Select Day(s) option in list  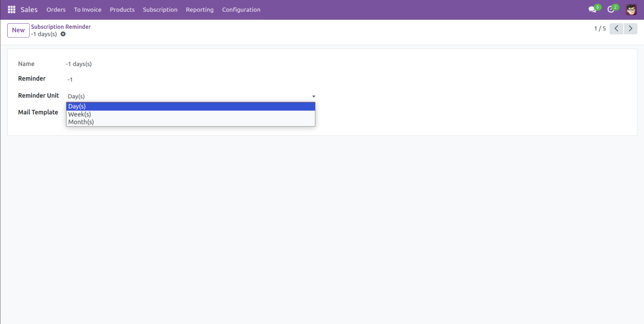(x=191, y=106)
